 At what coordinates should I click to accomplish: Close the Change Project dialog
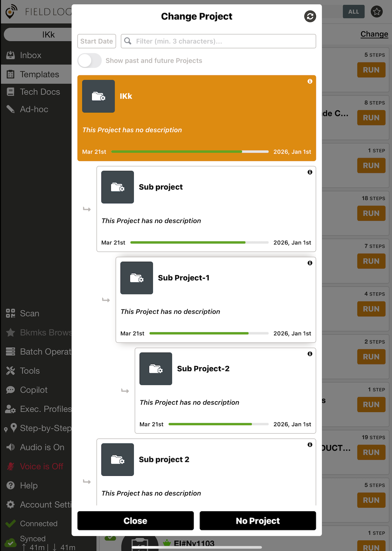(x=136, y=521)
